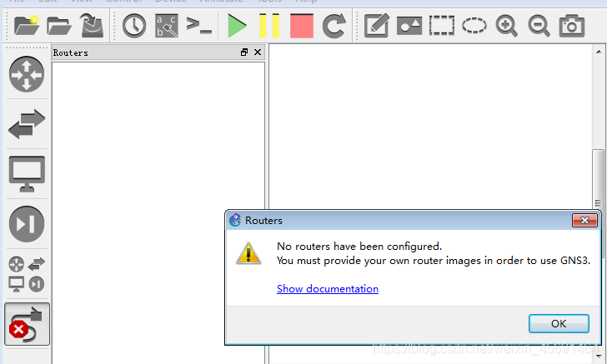Close the Routers dock panel
This screenshot has width=607, height=364.
tap(258, 52)
